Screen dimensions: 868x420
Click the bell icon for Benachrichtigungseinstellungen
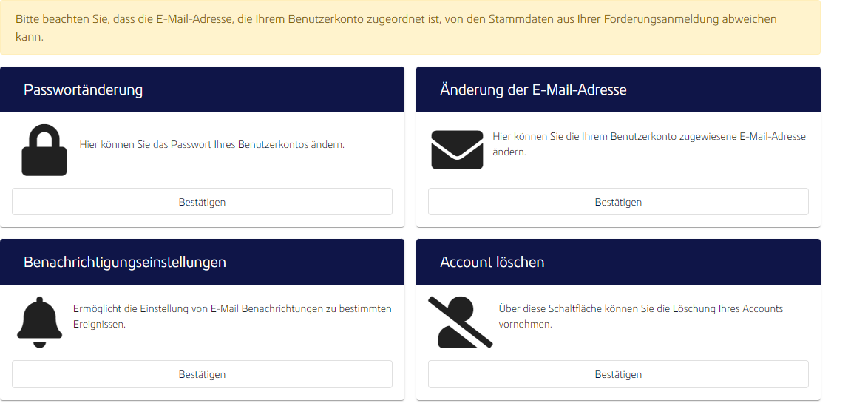click(39, 322)
